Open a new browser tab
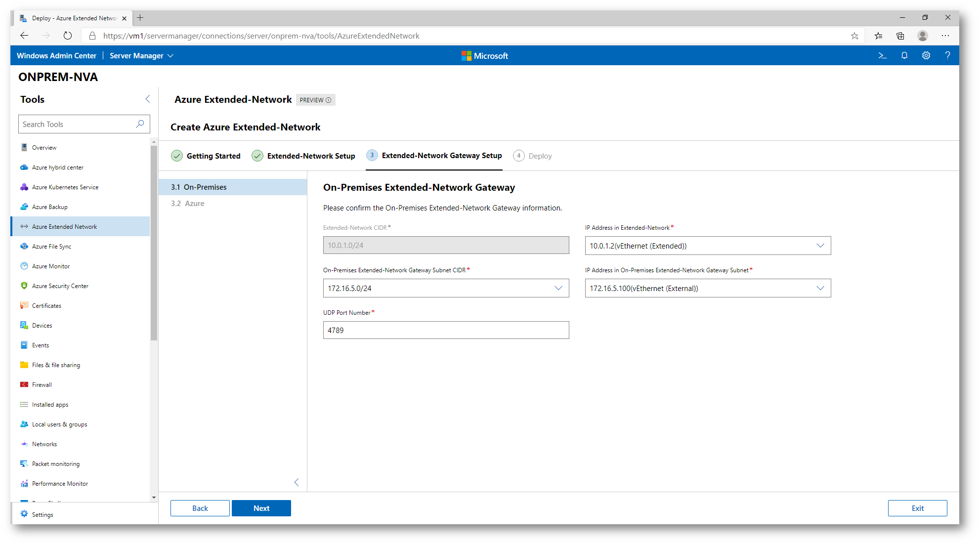The width and height of the screenshot is (980, 545). point(140,18)
